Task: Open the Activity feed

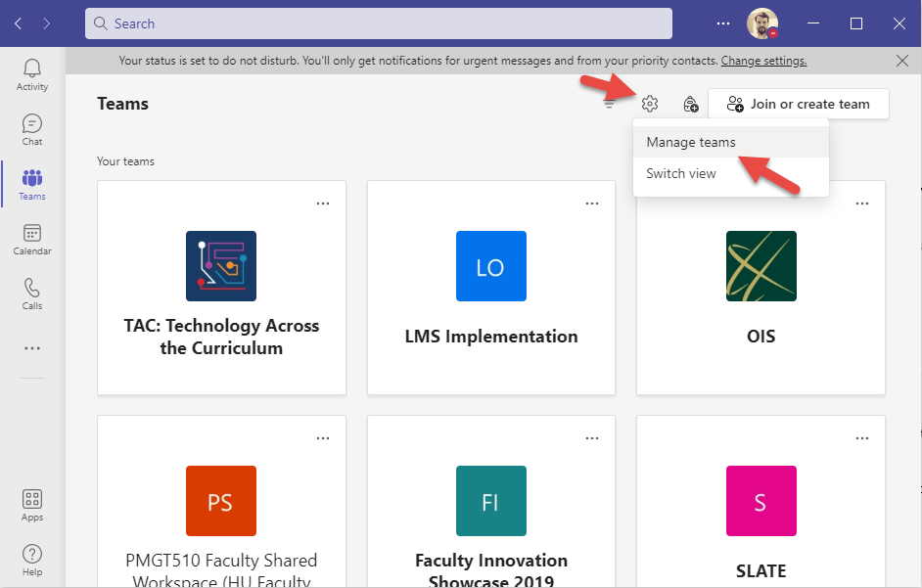Action: click(31, 75)
